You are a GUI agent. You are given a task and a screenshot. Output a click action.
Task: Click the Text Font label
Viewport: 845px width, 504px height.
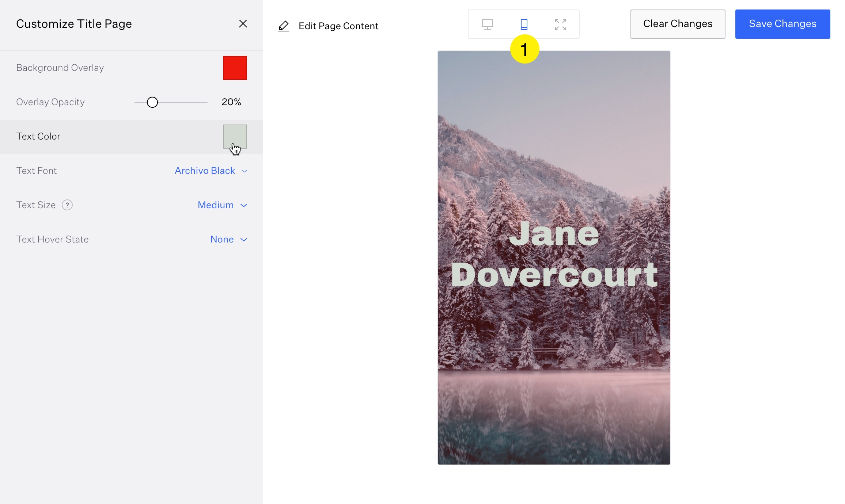(x=37, y=171)
